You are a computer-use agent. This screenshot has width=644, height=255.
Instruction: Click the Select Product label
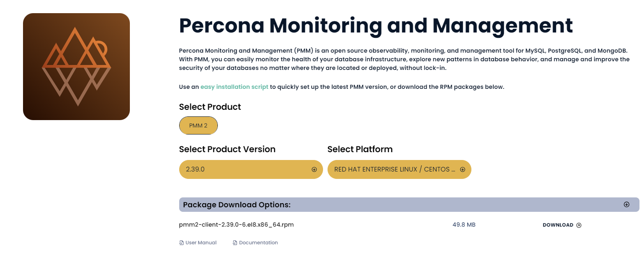(x=210, y=107)
